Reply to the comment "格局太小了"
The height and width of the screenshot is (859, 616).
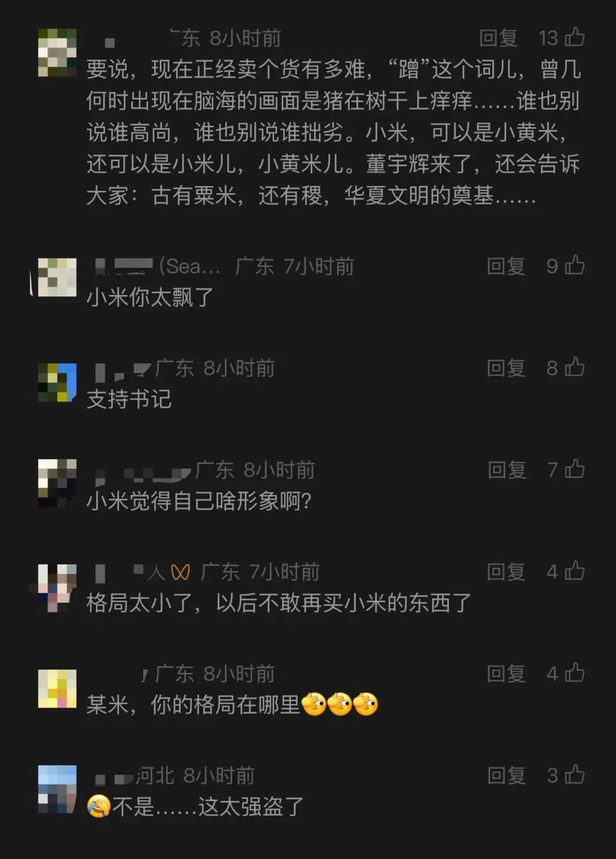pyautogui.click(x=506, y=572)
